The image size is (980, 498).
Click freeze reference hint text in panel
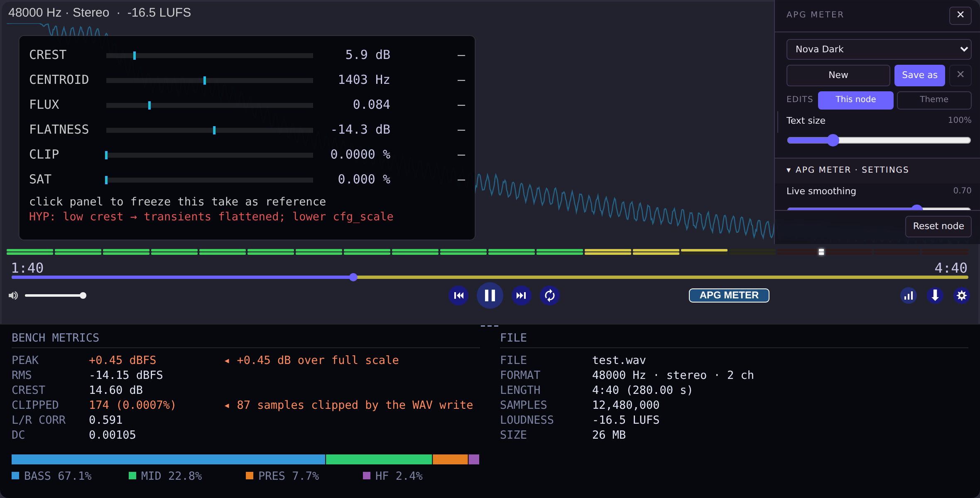177,202
